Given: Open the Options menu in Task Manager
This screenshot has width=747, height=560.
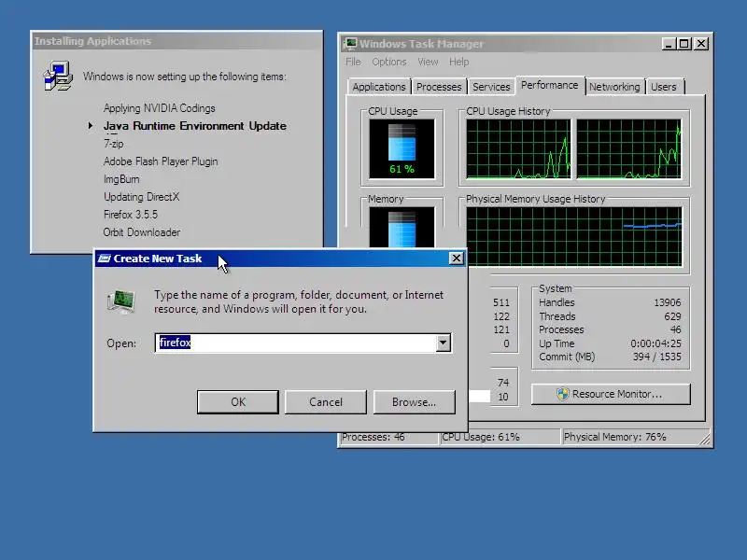Looking at the screenshot, I should click(389, 62).
